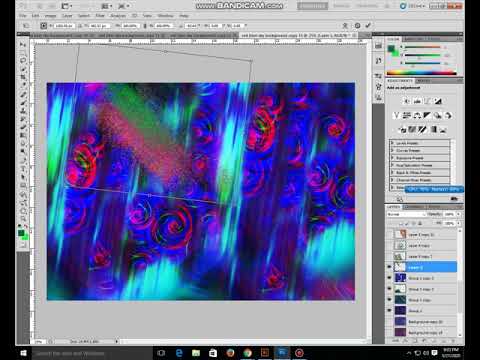Delete layer with the trash icon
This screenshot has width=480, height=360.
[453, 341]
